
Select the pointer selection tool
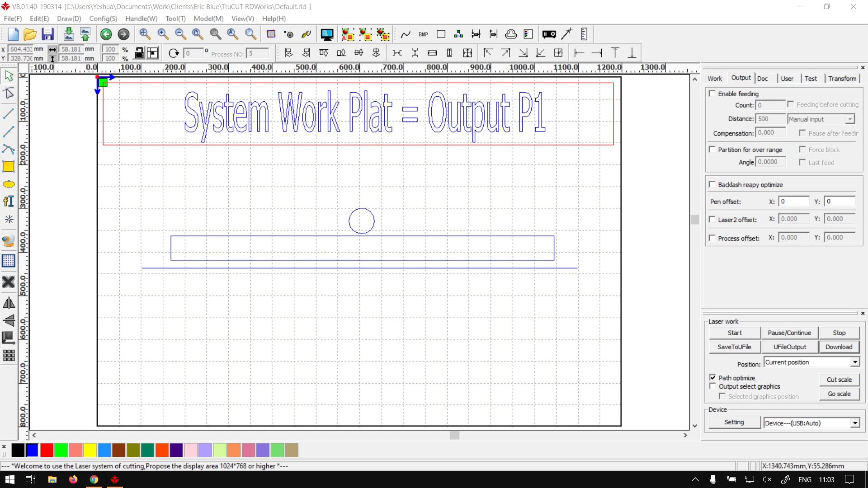coord(9,76)
